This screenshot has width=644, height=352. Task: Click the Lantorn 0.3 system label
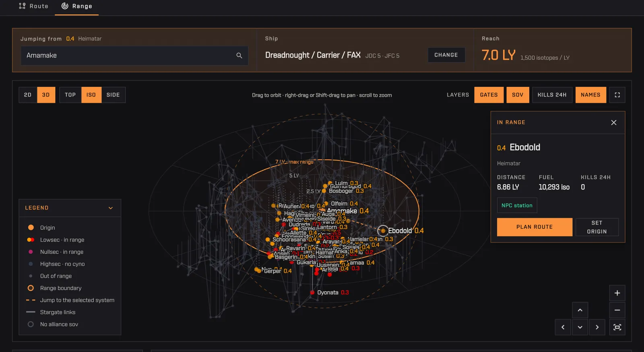332,227
